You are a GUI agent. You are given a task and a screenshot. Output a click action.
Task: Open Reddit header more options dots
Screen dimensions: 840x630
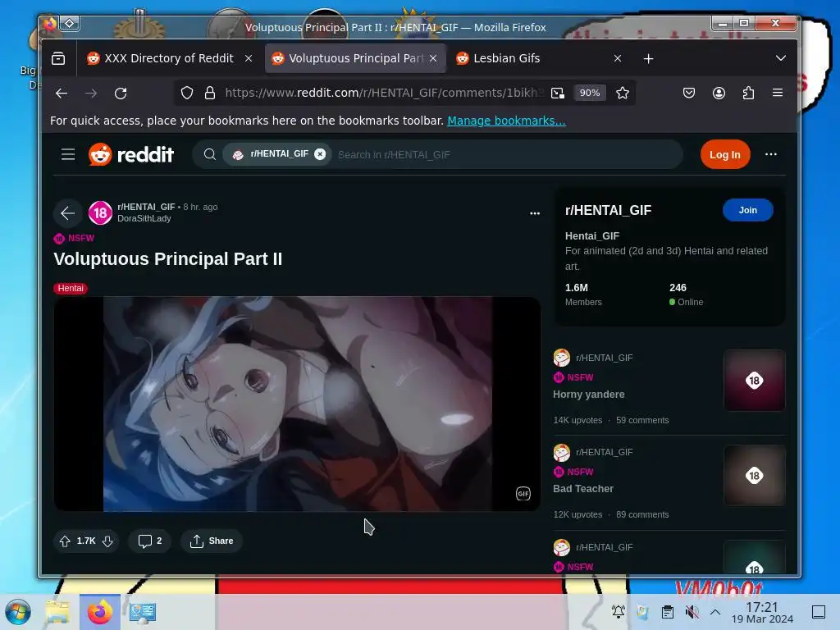[x=771, y=154]
